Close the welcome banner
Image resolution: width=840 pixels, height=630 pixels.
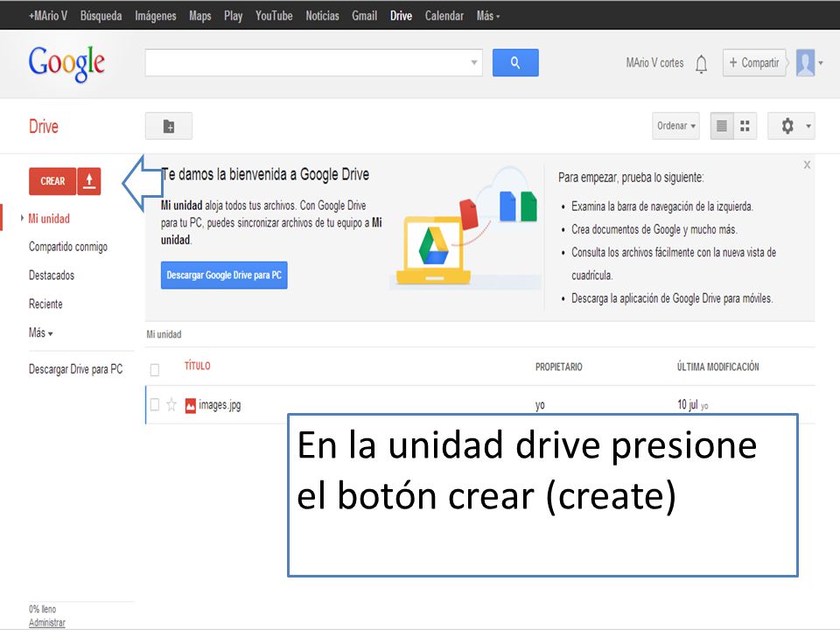pyautogui.click(x=807, y=165)
